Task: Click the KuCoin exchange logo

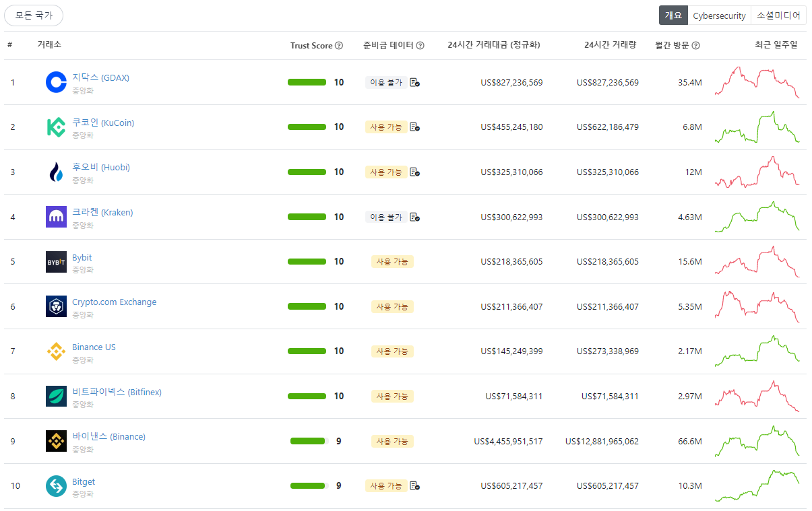Action: 56,127
